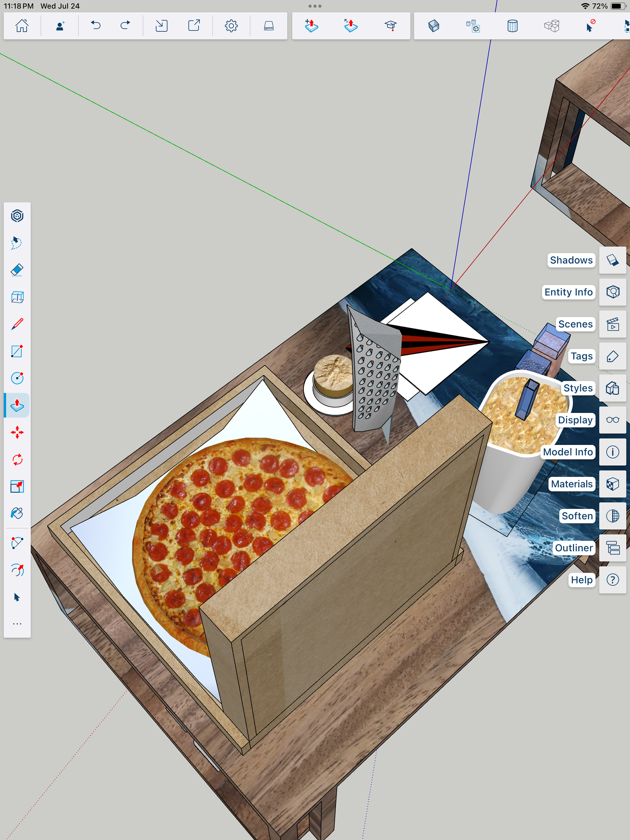
Task: Tap the export share icon
Action: 194,26
